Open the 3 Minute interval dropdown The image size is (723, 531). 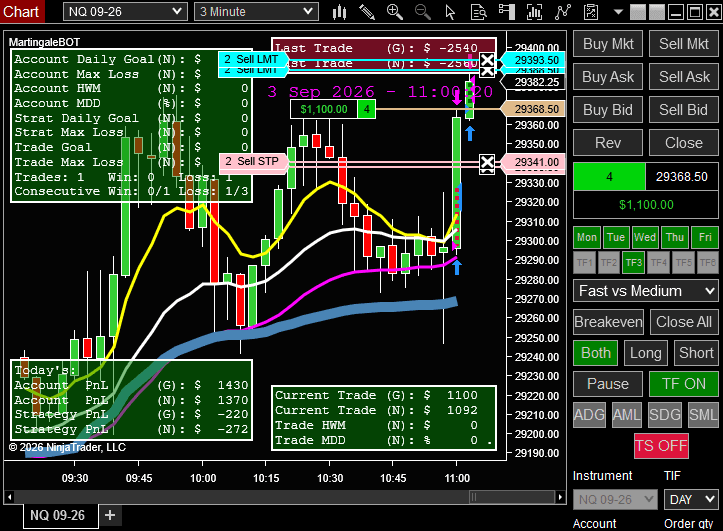(256, 12)
